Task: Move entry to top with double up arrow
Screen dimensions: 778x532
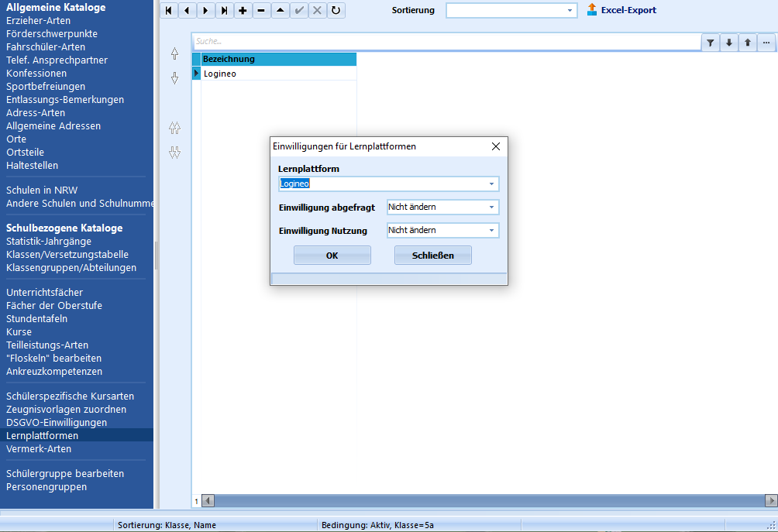Action: pos(174,128)
